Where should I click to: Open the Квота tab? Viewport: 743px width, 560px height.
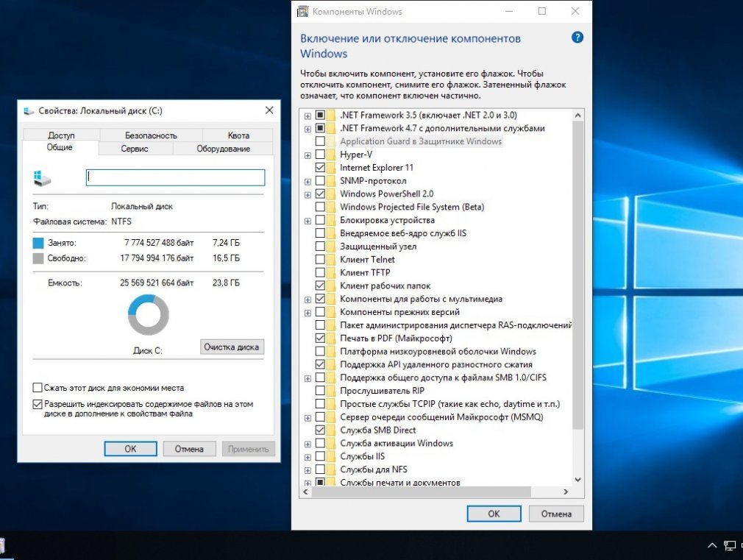238,135
